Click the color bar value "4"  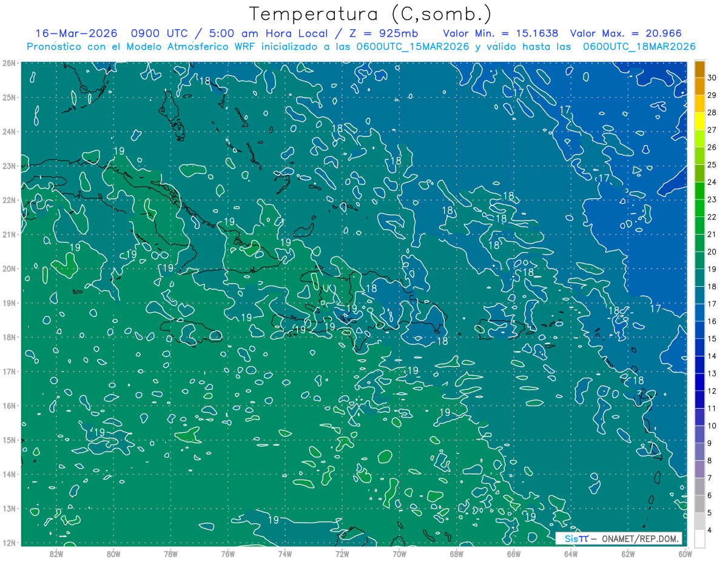[x=710, y=530]
